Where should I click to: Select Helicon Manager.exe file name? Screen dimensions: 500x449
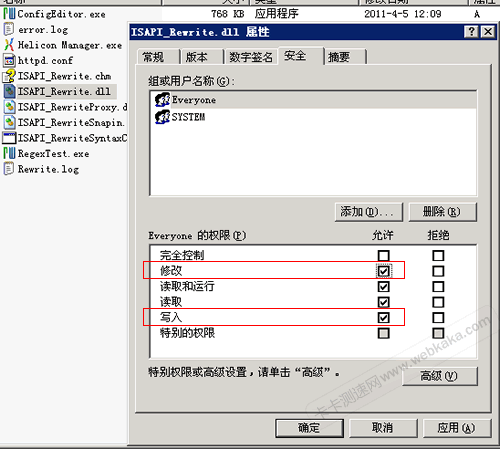tap(70, 45)
